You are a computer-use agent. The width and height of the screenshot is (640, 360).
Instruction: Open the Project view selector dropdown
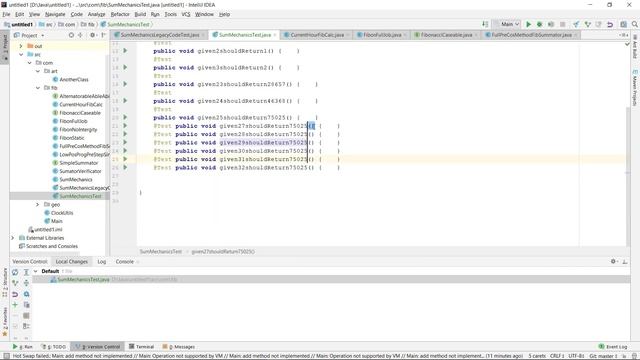(x=29, y=36)
